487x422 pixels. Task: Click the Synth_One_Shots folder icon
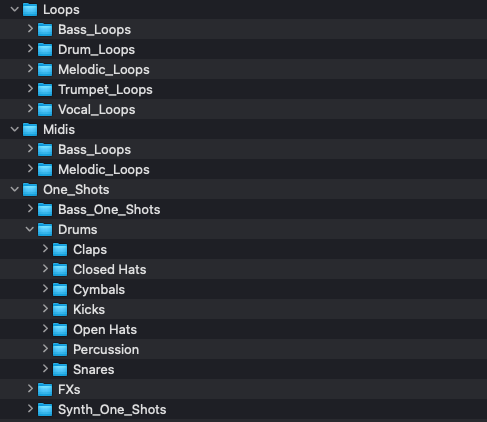[x=45, y=409]
